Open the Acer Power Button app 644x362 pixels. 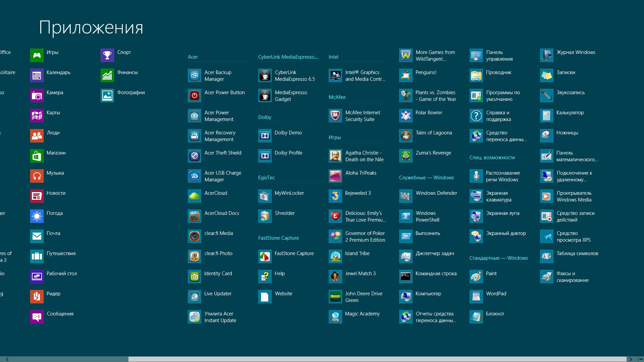pos(195,96)
